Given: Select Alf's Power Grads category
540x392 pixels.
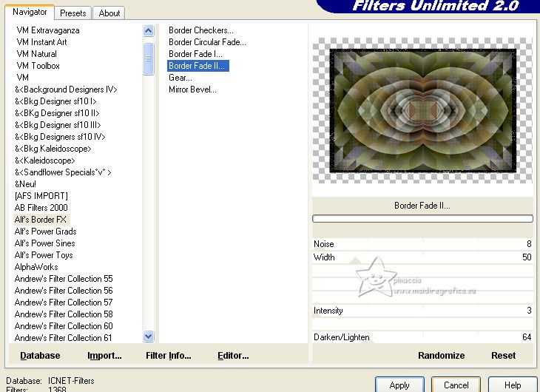Looking at the screenshot, I should (x=45, y=232).
